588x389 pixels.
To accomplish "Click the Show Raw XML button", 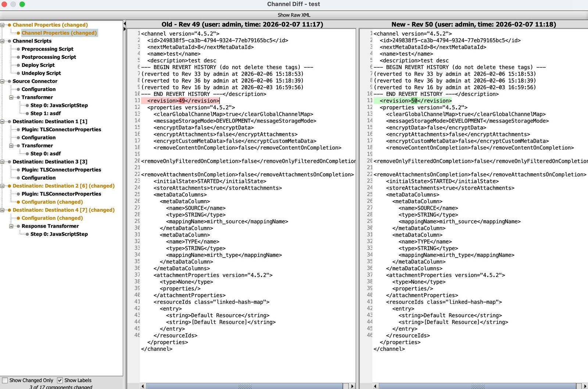I will point(294,15).
